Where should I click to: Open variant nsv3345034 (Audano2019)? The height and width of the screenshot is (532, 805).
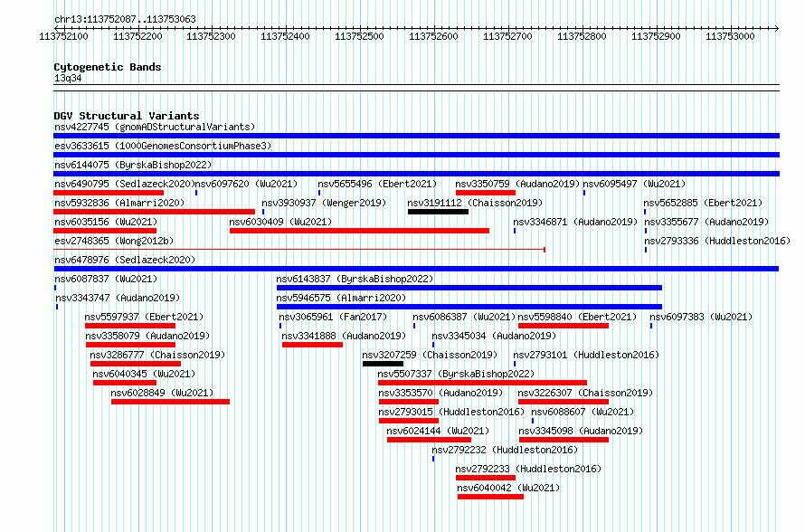coord(494,336)
